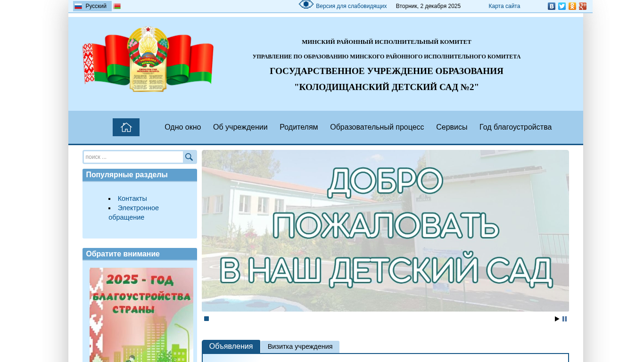
Task: Click the Belarus coat of arms logo
Action: 148,59
